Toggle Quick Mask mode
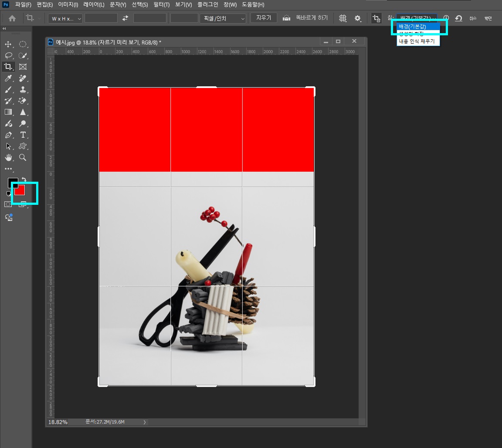Screen dimensions: 502x448 [8, 204]
